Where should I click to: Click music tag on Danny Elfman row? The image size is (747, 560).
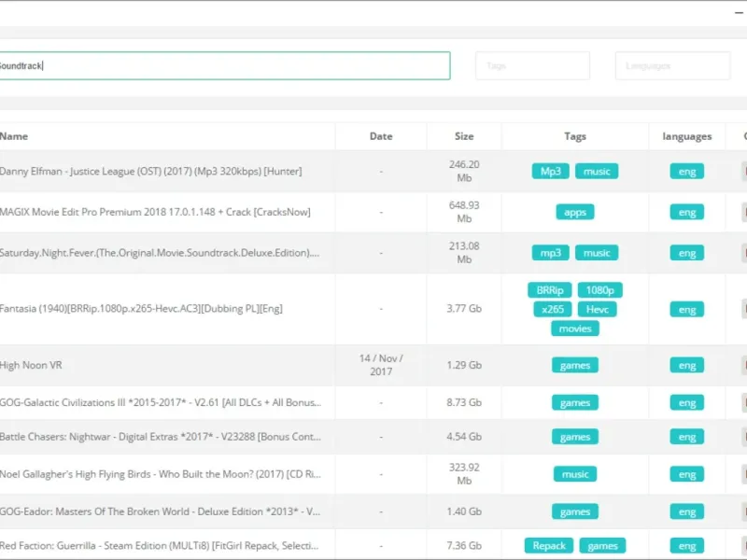(597, 172)
